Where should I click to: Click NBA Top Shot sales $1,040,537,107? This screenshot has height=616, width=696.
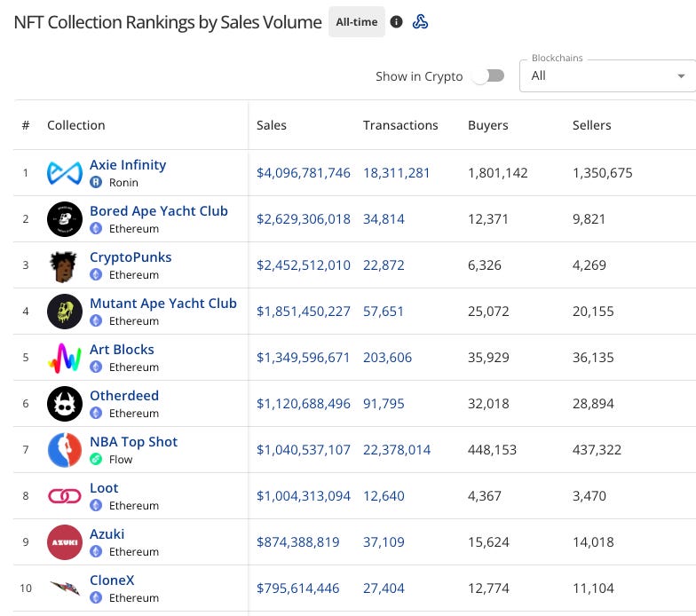(304, 450)
